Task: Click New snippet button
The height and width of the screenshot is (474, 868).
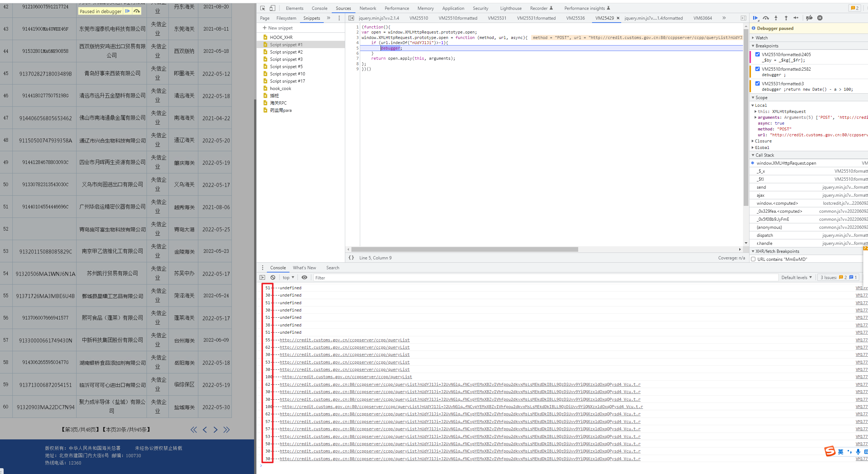Action: 277,28
